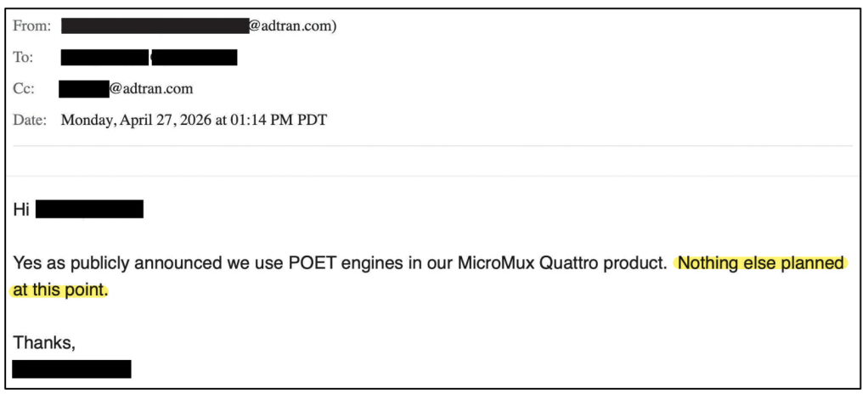Click the "Monday, April 27, 2026" date text

(136, 120)
